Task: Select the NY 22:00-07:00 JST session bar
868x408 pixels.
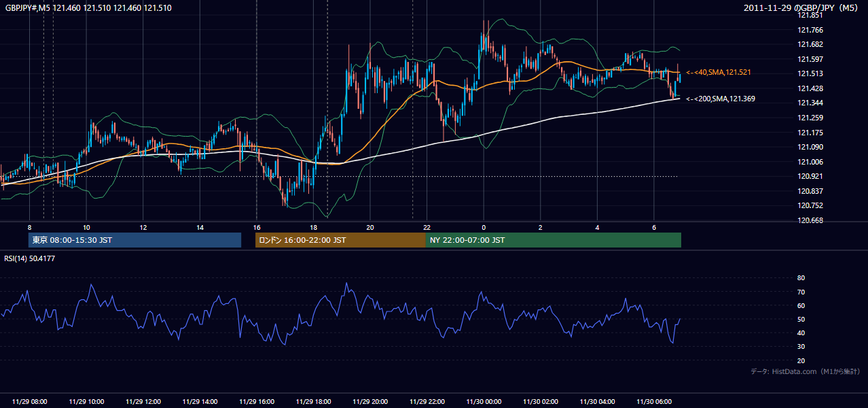Action: tap(554, 240)
